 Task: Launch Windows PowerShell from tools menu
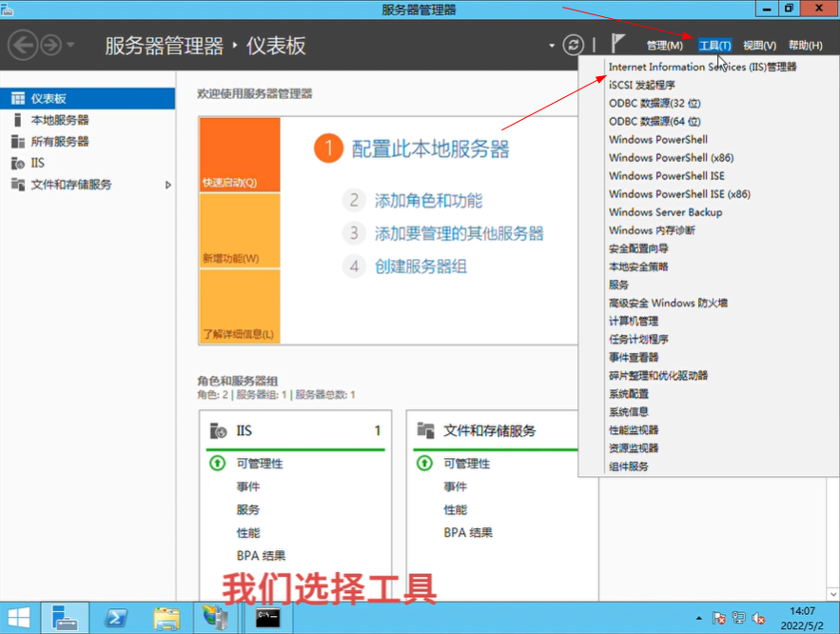[658, 139]
